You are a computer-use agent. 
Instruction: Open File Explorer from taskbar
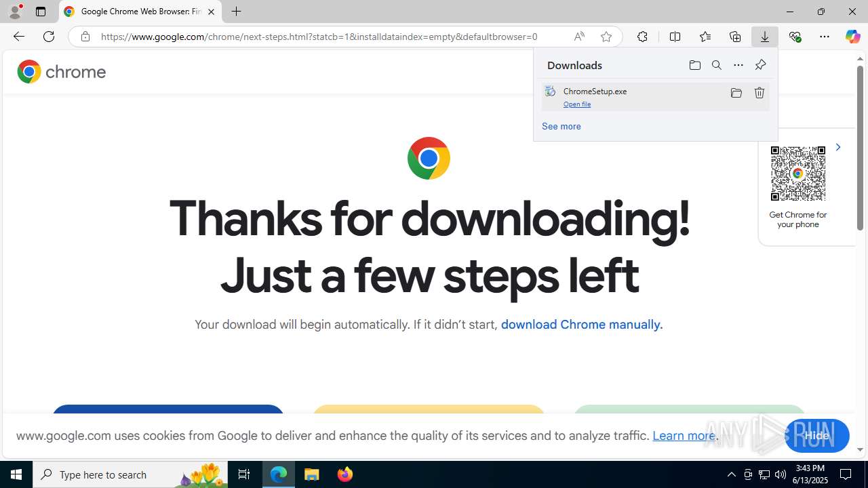pos(312,474)
